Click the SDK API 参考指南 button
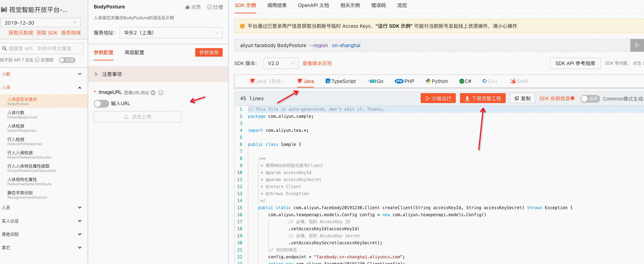644x264 pixels. click(x=575, y=63)
